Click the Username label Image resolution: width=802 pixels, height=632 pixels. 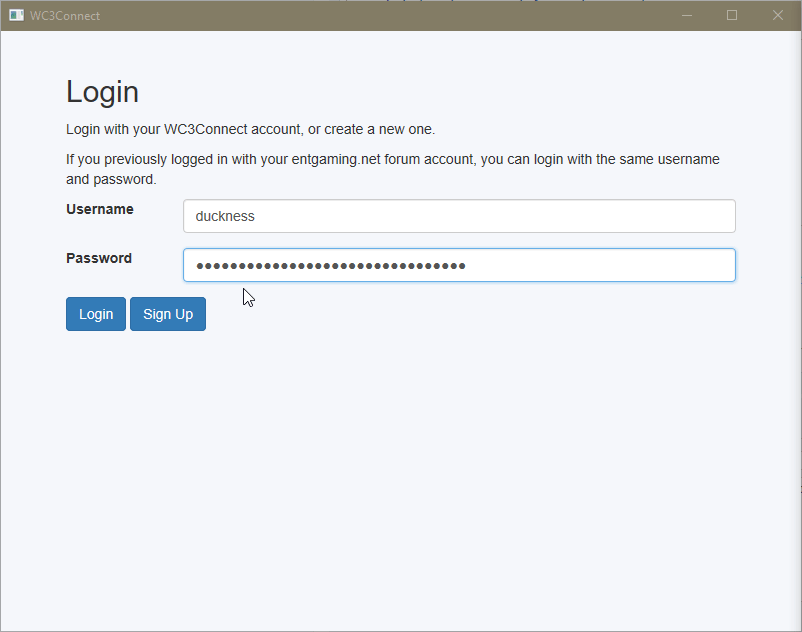tap(100, 209)
